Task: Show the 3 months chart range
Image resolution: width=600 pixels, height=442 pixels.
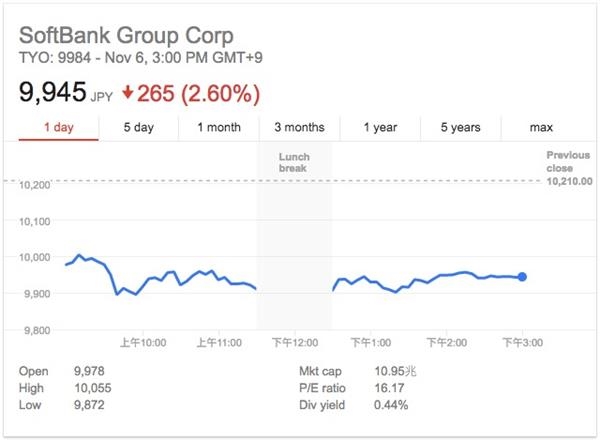Action: pyautogui.click(x=299, y=127)
